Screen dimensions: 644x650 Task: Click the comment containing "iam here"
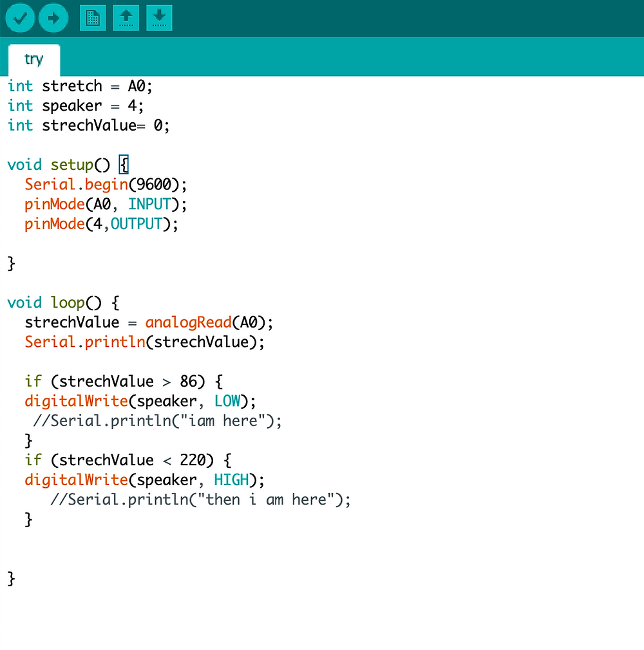pos(157,421)
